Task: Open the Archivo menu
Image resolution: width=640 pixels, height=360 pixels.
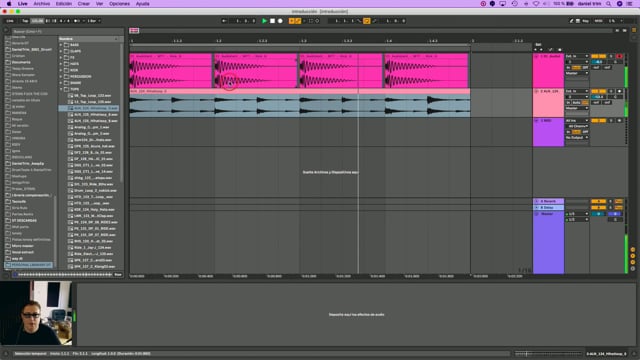Action: tap(42, 4)
